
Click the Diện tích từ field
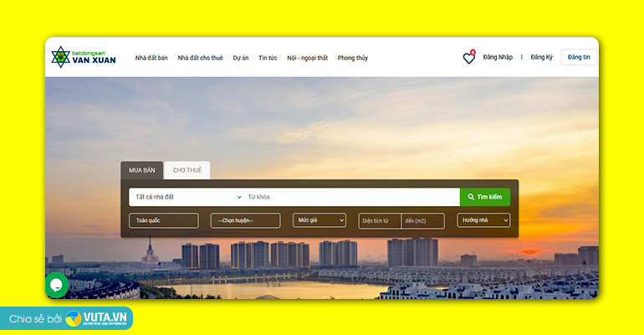coord(380,221)
